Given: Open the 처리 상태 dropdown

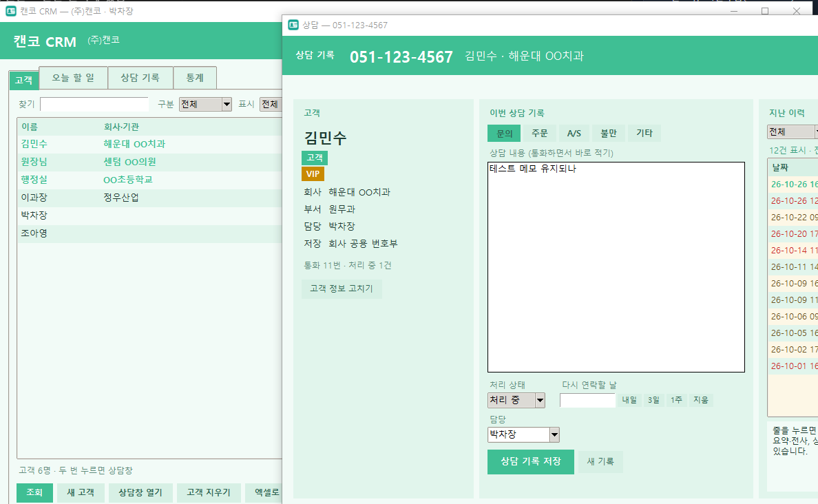Looking at the screenshot, I should [516, 400].
